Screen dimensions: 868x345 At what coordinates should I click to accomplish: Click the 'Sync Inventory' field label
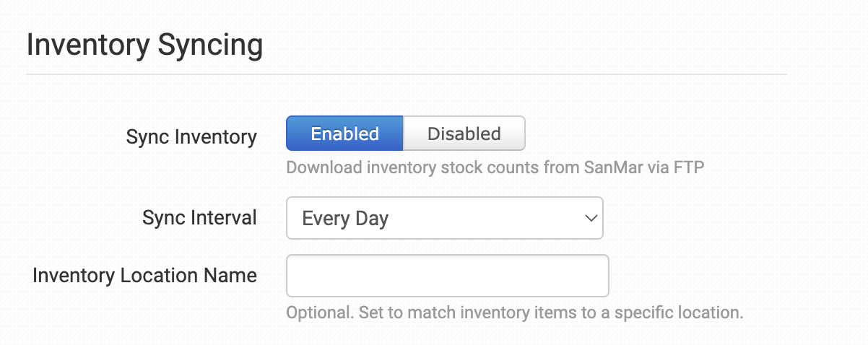pos(191,136)
